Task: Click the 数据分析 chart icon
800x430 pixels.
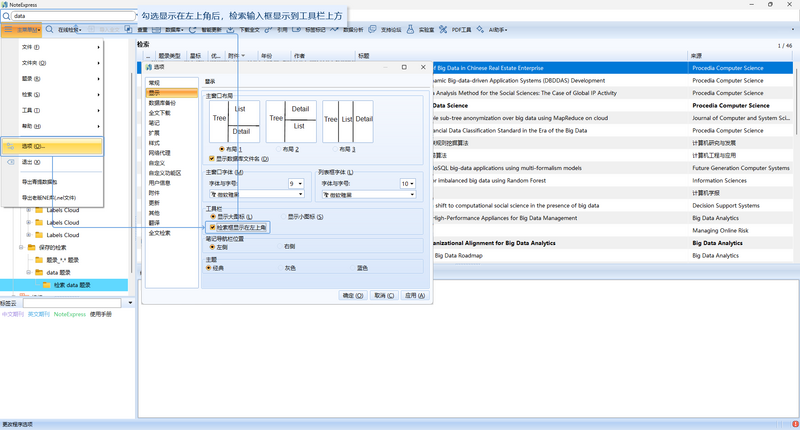Action: click(x=334, y=30)
